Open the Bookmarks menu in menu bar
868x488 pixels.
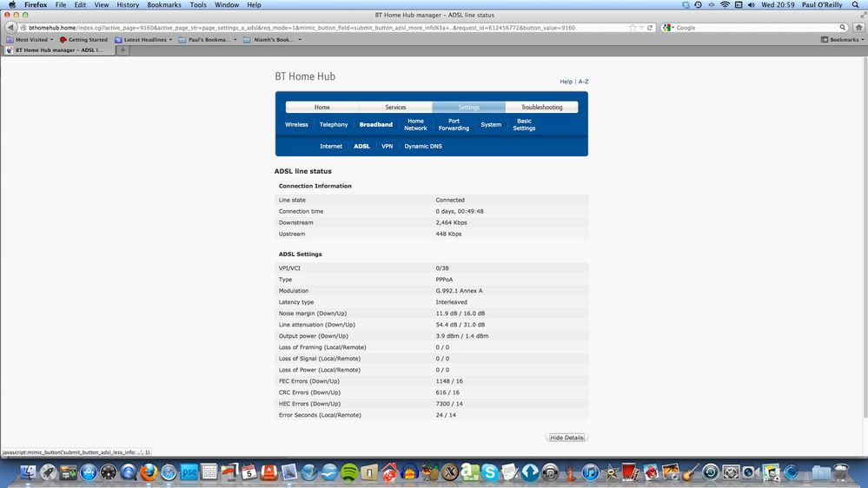pyautogui.click(x=164, y=4)
